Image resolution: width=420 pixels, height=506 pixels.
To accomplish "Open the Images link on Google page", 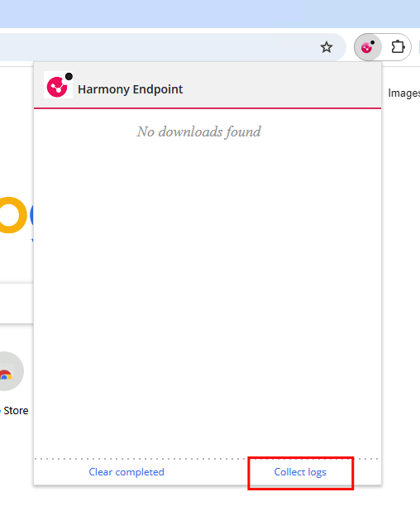I will [403, 93].
